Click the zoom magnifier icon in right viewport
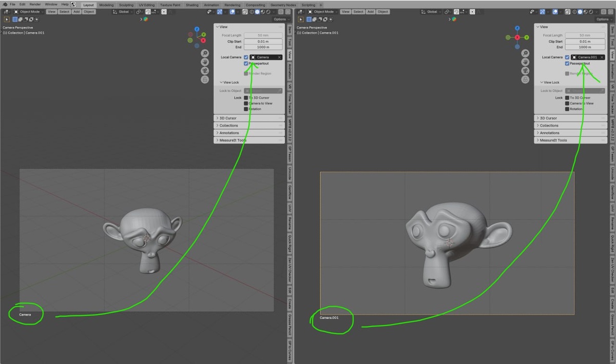The image size is (616, 364). pyautogui.click(x=526, y=53)
